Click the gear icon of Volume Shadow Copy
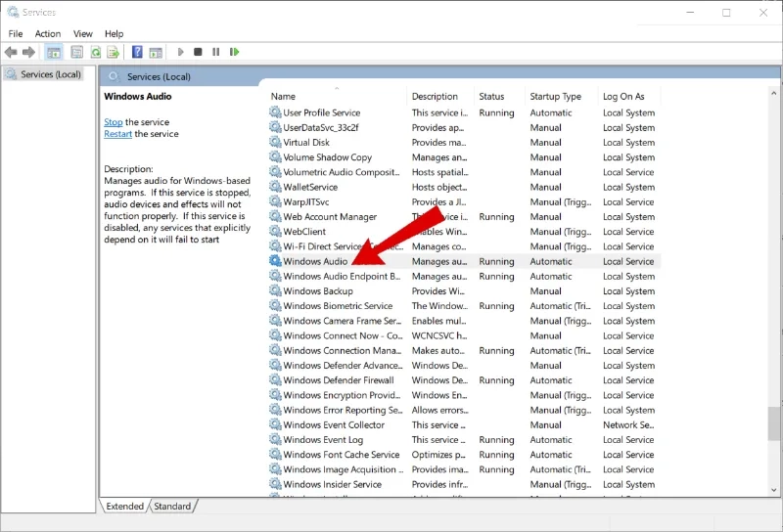The width and height of the screenshot is (783, 532). pyautogui.click(x=275, y=156)
